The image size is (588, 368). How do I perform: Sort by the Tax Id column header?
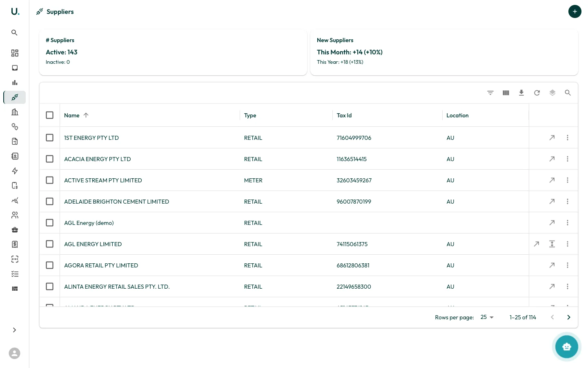point(344,115)
